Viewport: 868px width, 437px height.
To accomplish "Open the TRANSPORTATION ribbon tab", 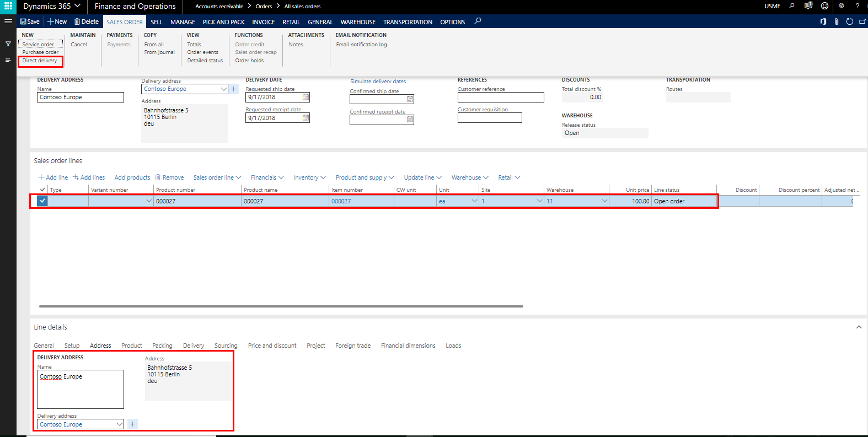I will [408, 22].
